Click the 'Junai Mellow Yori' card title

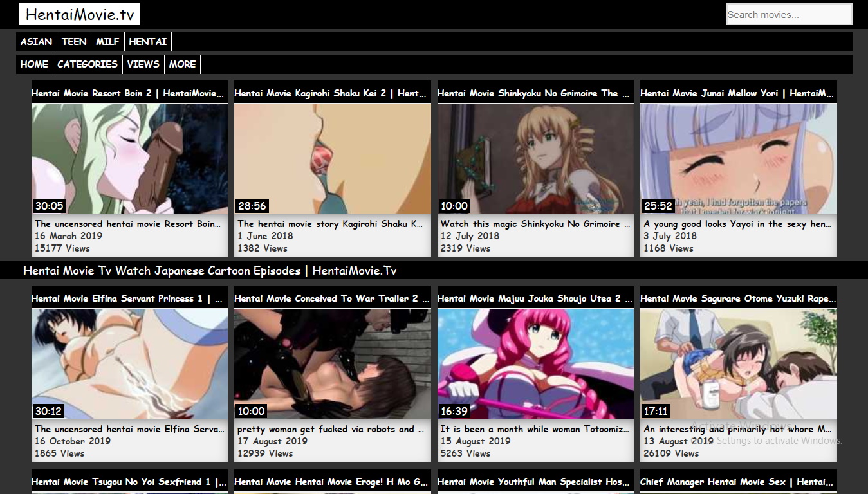(739, 93)
